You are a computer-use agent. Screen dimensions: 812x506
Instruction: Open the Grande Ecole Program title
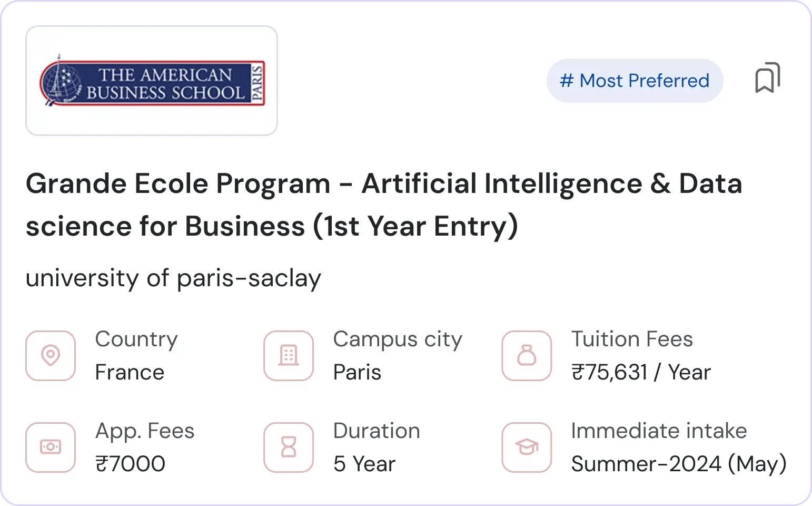pyautogui.click(x=384, y=205)
